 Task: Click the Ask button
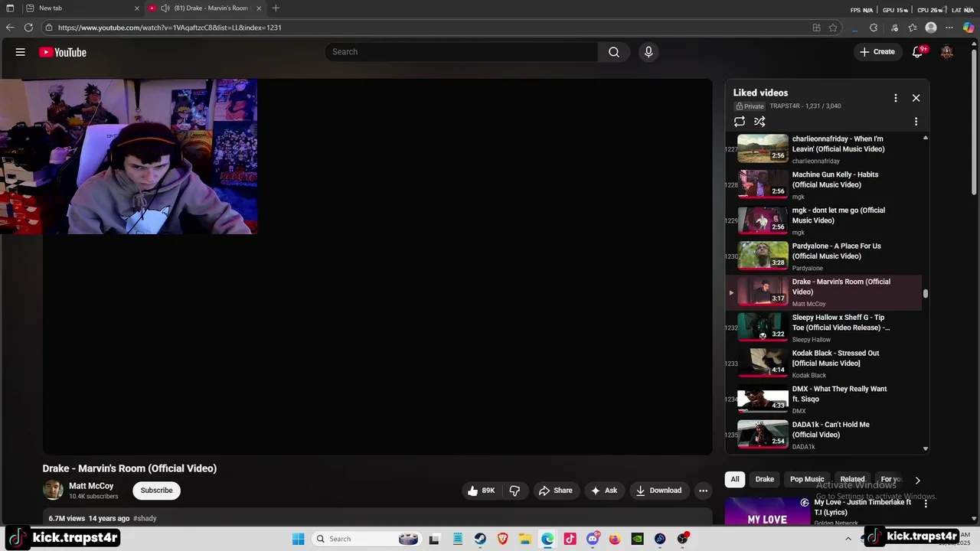pos(603,491)
